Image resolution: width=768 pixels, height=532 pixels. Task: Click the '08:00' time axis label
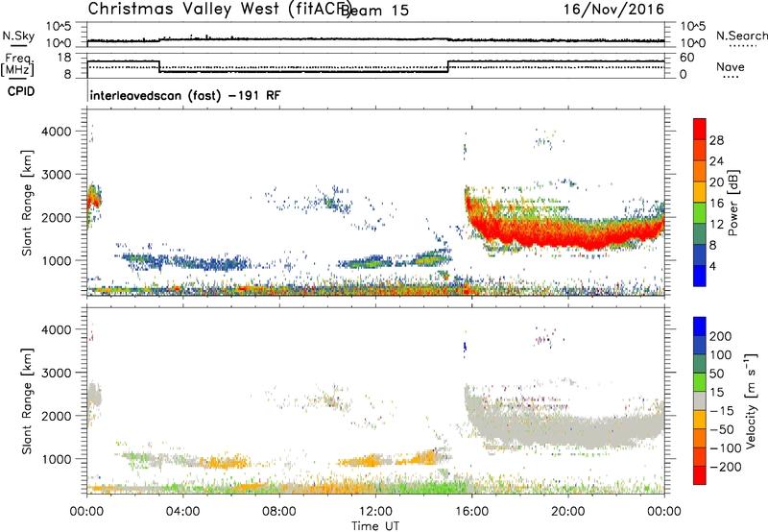[279, 512]
